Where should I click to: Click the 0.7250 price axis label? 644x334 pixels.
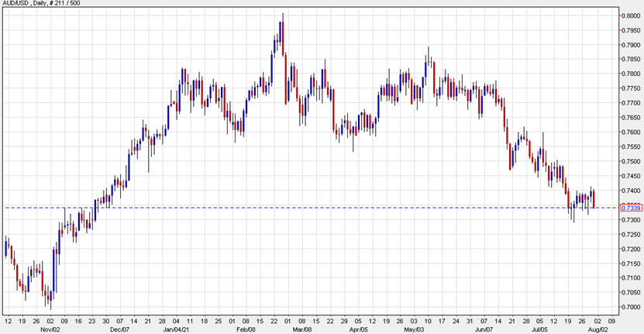pyautogui.click(x=632, y=235)
